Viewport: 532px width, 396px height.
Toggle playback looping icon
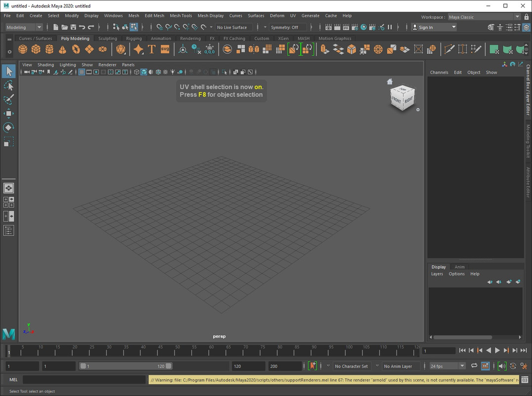[474, 366]
